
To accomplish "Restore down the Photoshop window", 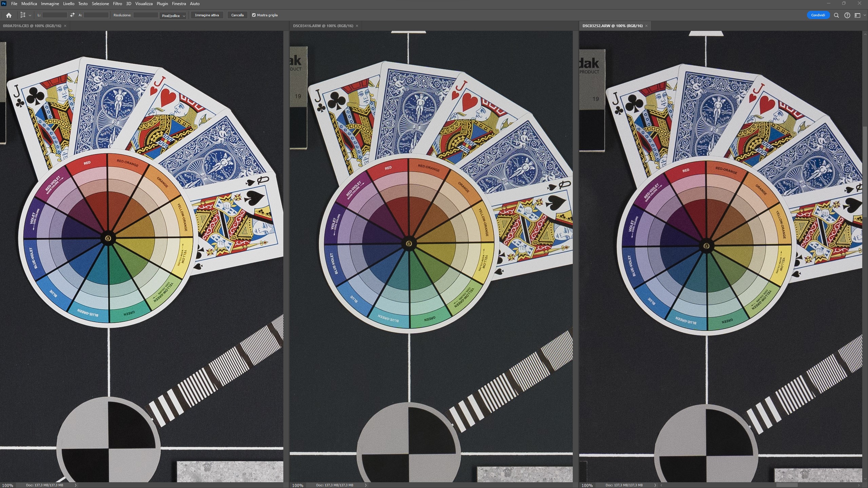I will pos(844,3).
